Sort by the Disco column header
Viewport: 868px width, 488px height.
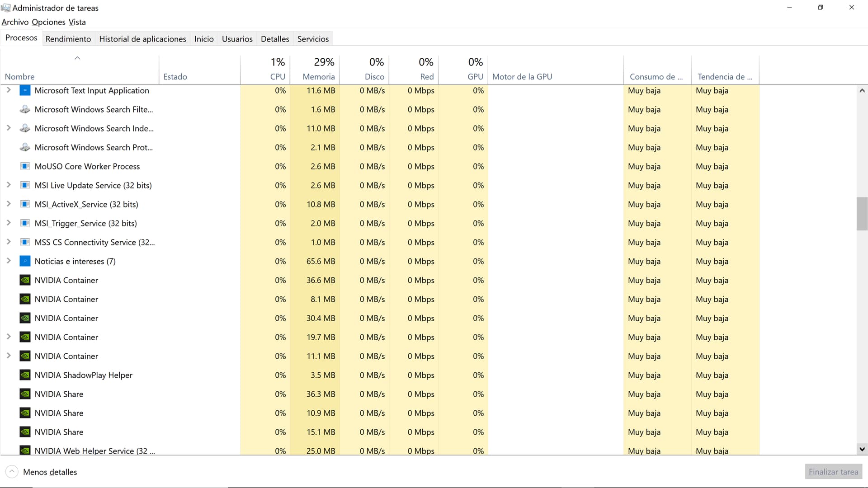click(364, 70)
